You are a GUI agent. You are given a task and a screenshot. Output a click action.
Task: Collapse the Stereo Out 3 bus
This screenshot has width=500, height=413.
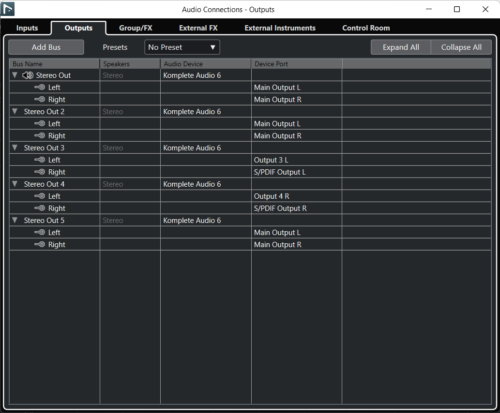(x=15, y=148)
